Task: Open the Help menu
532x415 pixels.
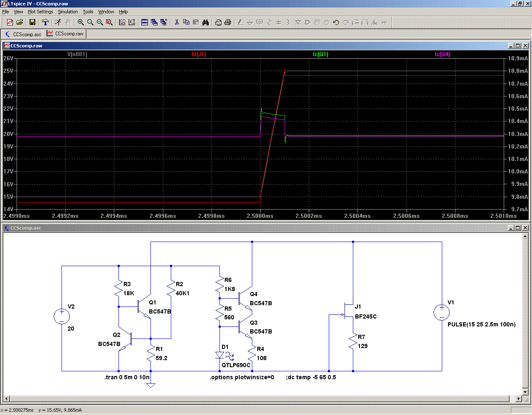Action: 123,12
